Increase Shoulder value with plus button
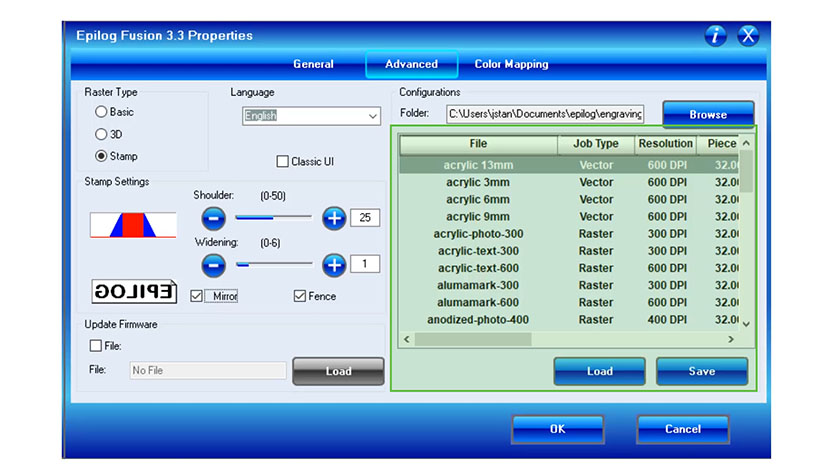 coord(334,218)
